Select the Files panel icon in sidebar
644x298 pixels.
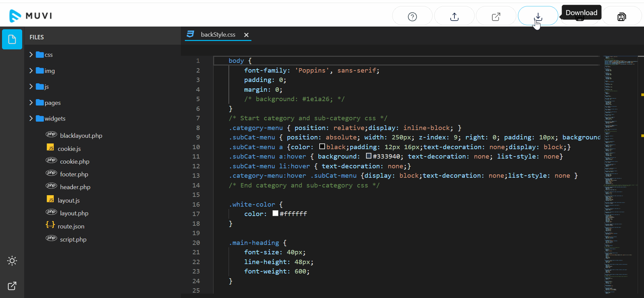point(12,39)
